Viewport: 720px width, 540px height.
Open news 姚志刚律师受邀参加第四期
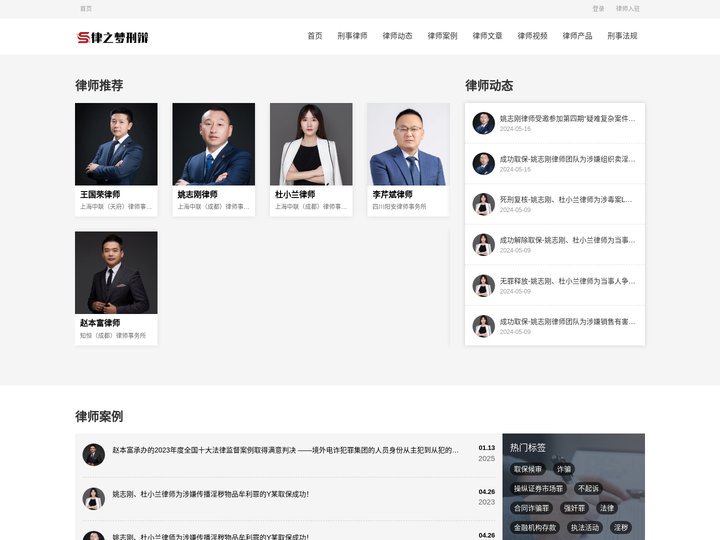click(567, 118)
